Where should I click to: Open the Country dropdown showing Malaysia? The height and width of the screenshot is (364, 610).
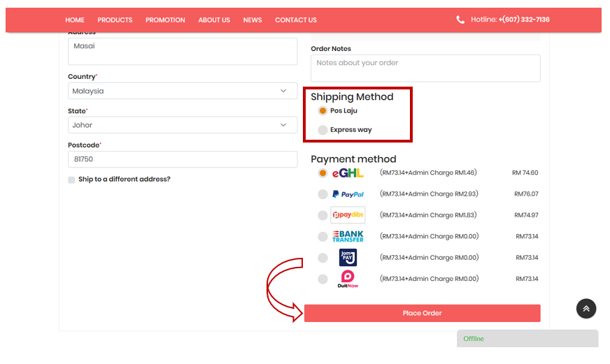pos(182,91)
